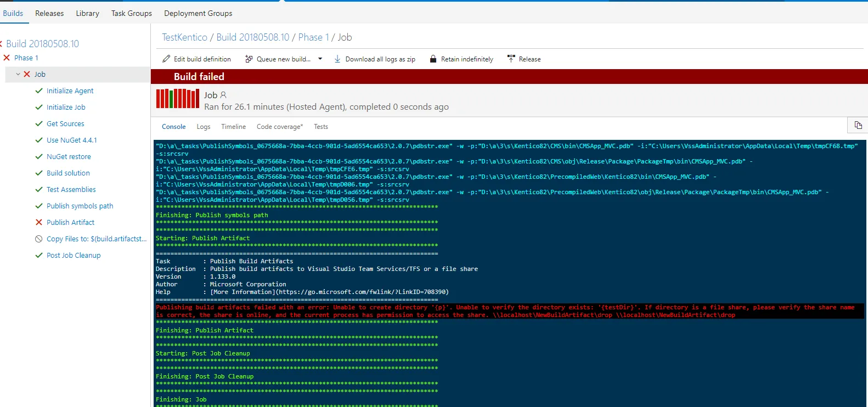Open the Build solution step

68,173
